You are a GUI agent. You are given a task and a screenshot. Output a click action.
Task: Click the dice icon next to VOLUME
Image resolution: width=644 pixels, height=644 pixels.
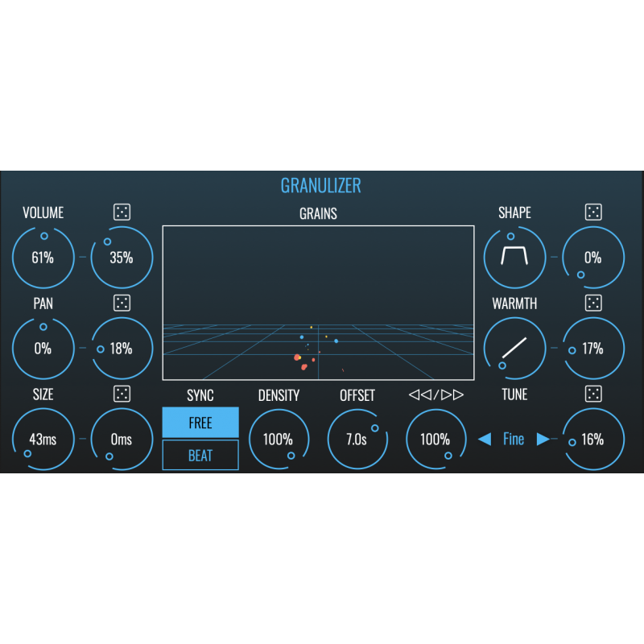click(x=122, y=213)
